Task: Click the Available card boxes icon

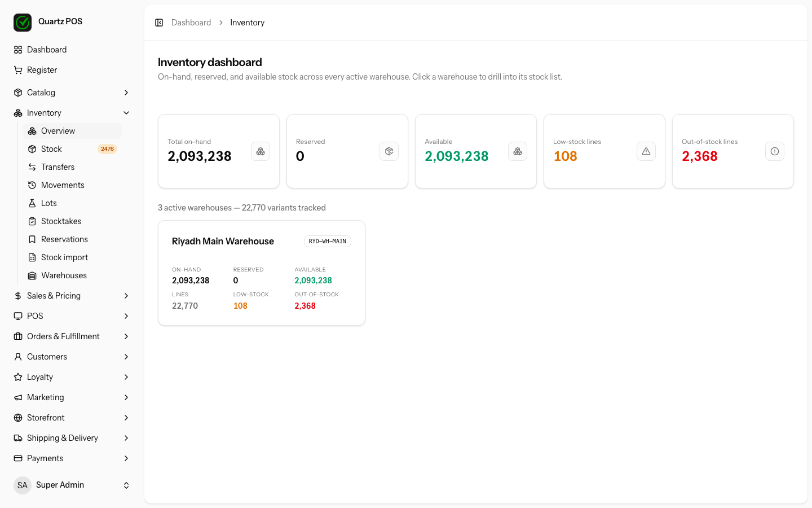Action: point(518,151)
